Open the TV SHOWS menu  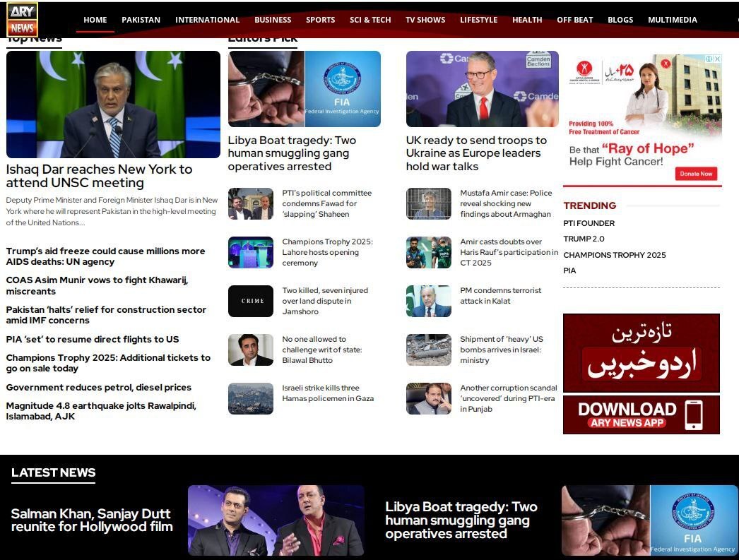(425, 20)
